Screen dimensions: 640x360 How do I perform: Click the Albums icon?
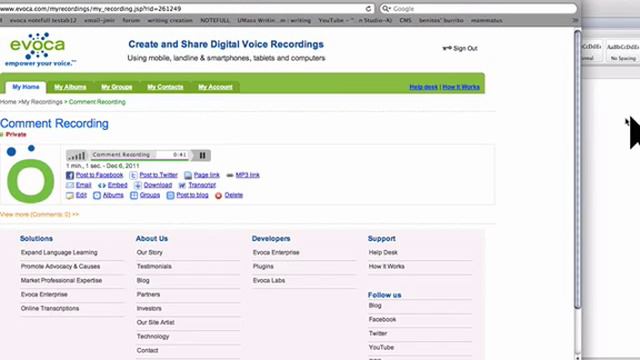[97, 196]
